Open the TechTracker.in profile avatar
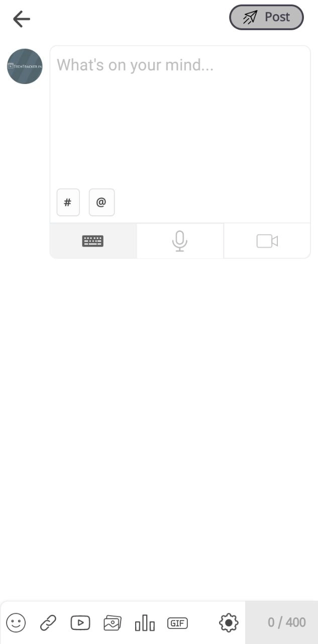 click(x=25, y=66)
